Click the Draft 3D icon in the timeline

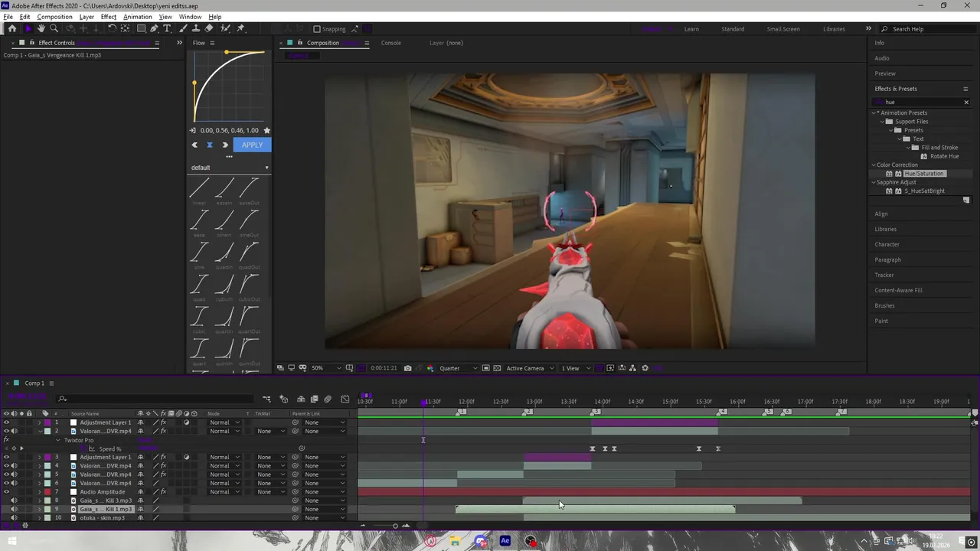tap(283, 399)
